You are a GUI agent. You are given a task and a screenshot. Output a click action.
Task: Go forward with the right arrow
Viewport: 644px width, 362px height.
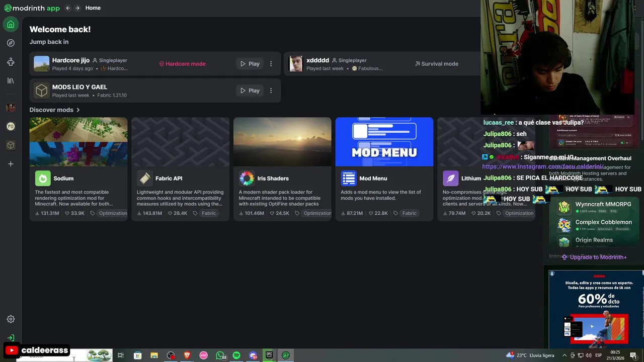coord(77,8)
